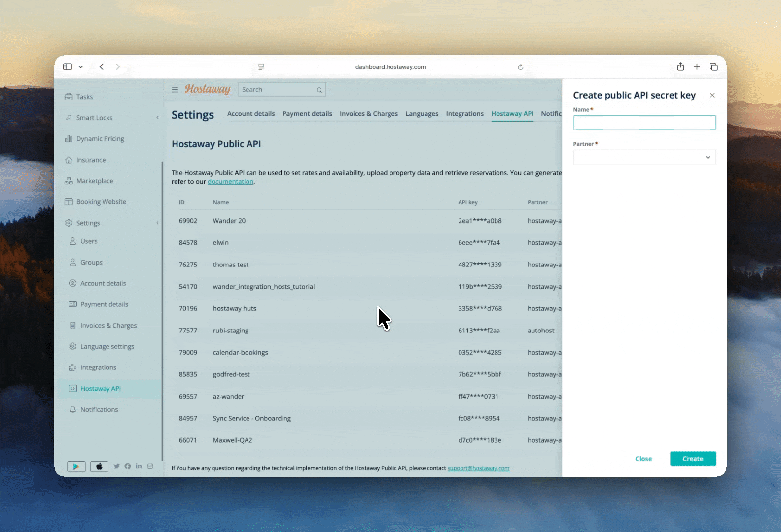Go back in Safari
Image resolution: width=781 pixels, height=532 pixels.
point(102,66)
